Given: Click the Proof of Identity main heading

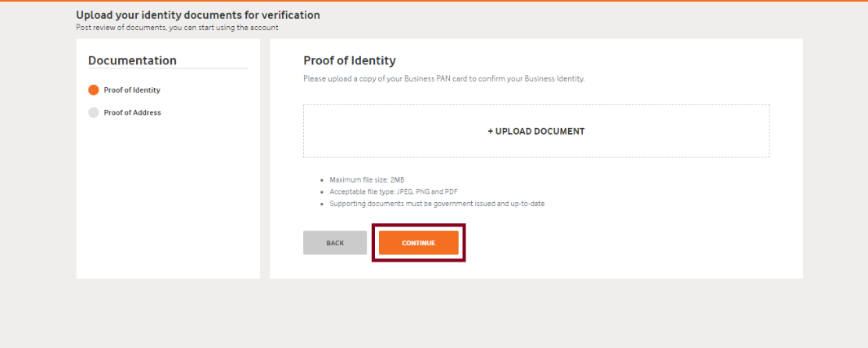Looking at the screenshot, I should [350, 61].
